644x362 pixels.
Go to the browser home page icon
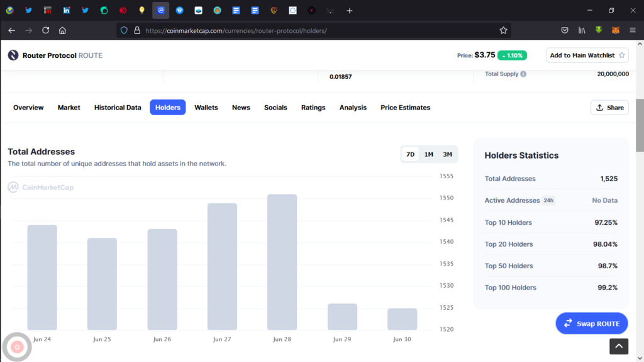62,30
